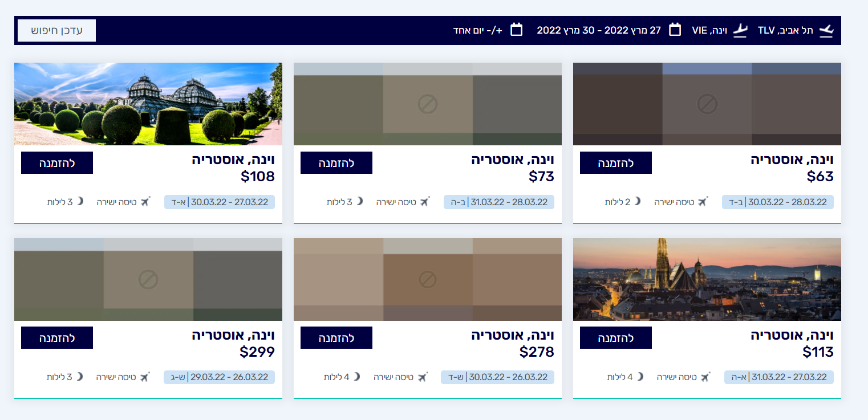Click 'טיסה ישירה' on the $278 card
Image resolution: width=868 pixels, height=420 pixels.
click(x=394, y=377)
